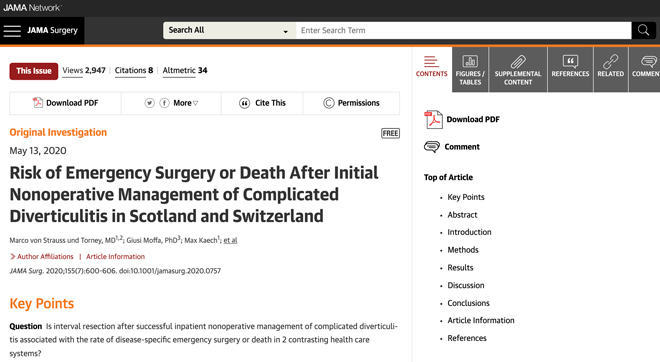Click Download PDF text in sidebar

click(x=473, y=120)
